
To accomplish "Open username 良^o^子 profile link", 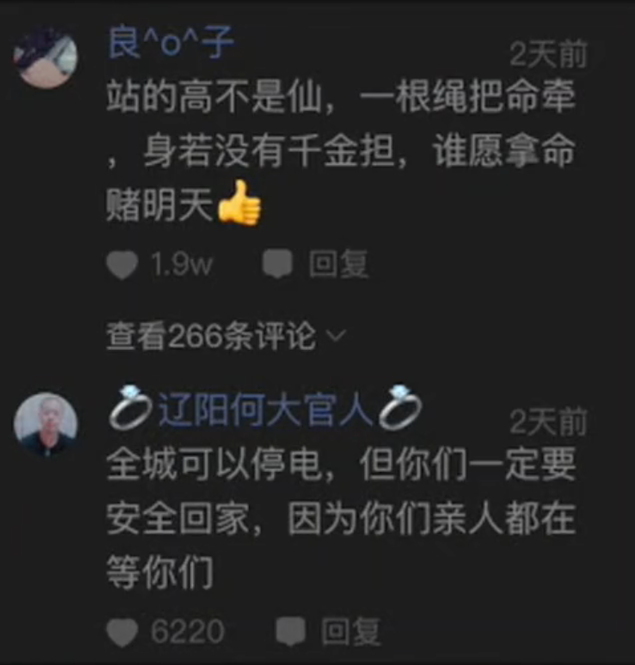I will (171, 42).
